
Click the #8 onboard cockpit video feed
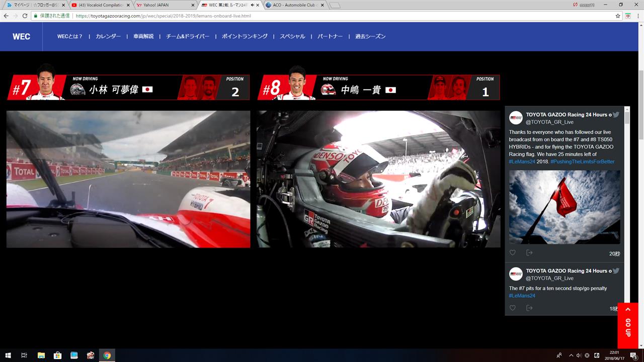point(378,179)
